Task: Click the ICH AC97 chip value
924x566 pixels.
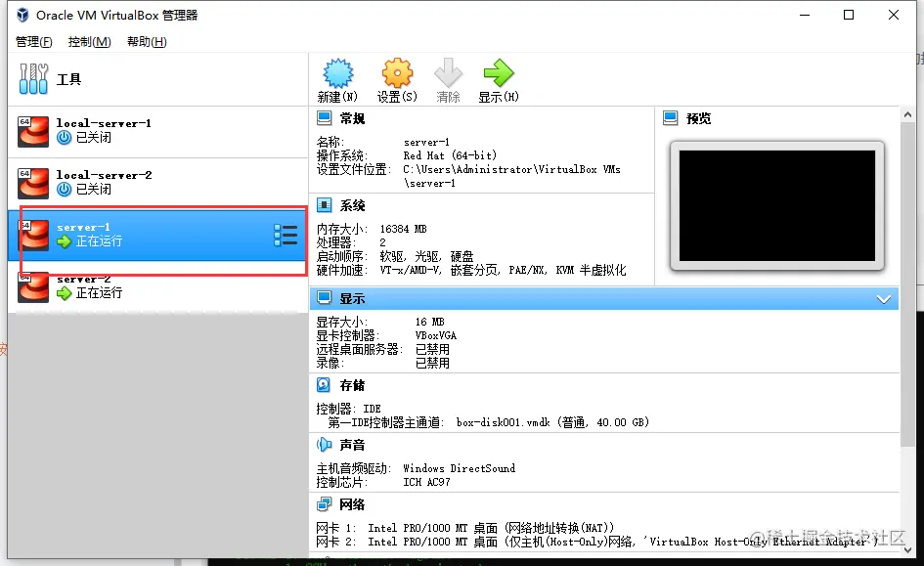Action: [x=426, y=482]
